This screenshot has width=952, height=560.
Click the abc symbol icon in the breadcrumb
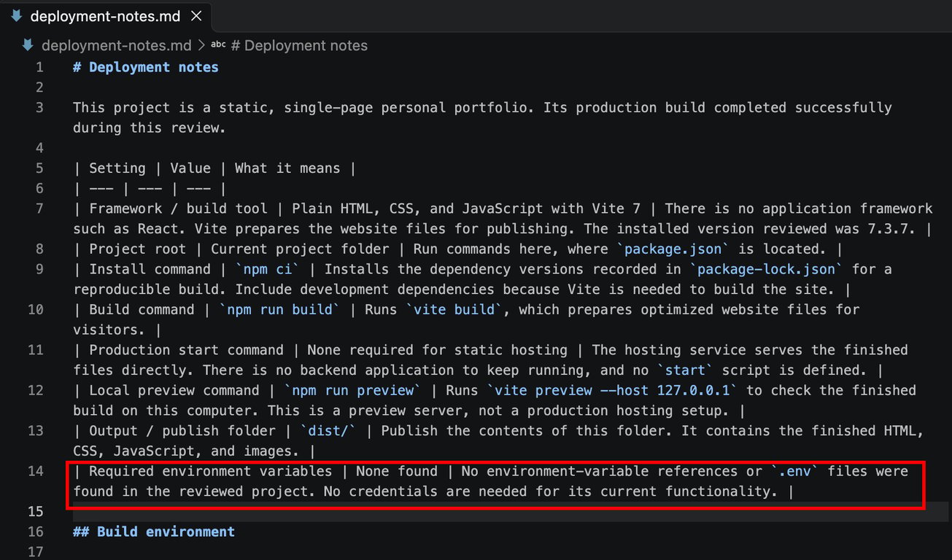218,45
